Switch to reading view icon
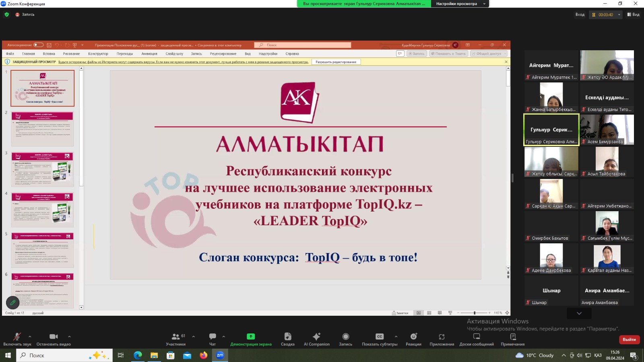Viewport: 644px width, 362px height. 440,313
